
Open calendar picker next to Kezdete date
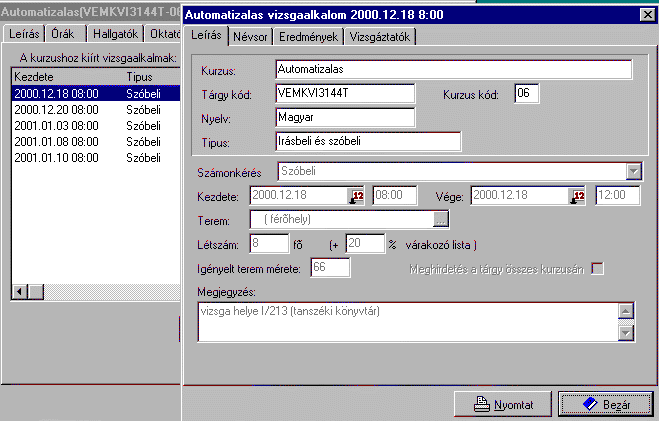(356, 196)
